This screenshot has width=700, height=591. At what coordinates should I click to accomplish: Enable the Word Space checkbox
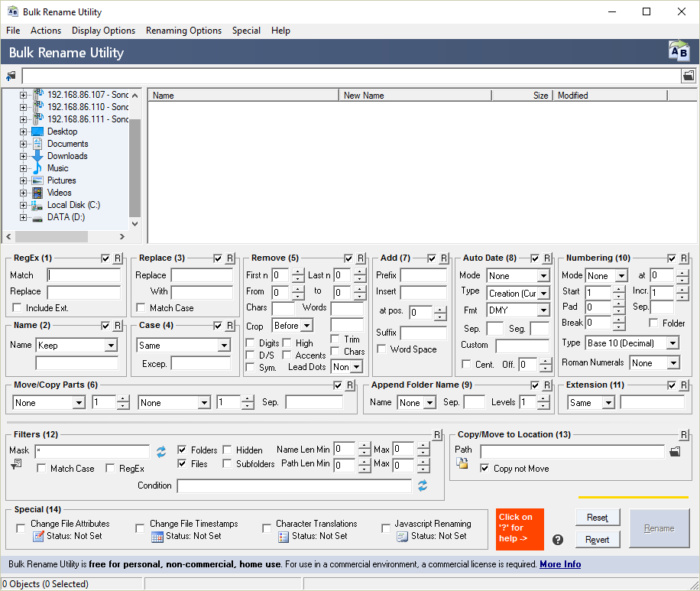(382, 349)
